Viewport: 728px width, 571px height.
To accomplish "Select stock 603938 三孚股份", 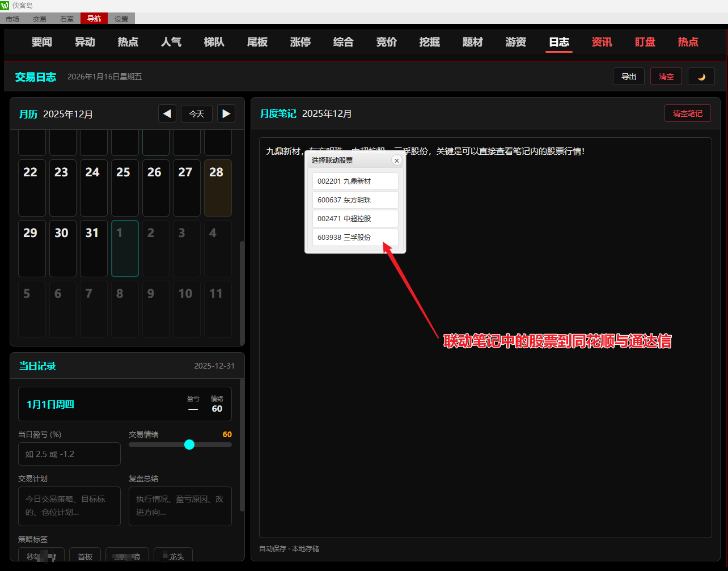I will 355,238.
